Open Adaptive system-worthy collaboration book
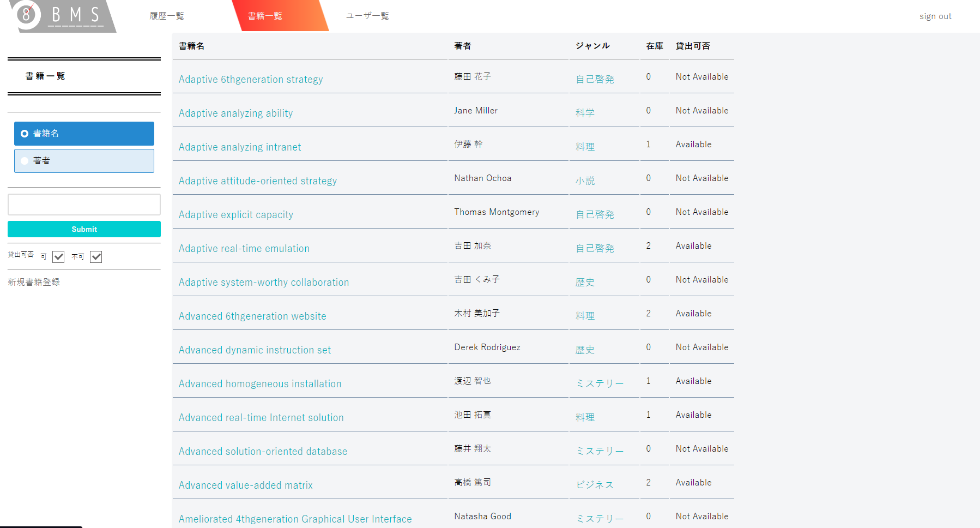This screenshot has height=528, width=980. pos(264,283)
